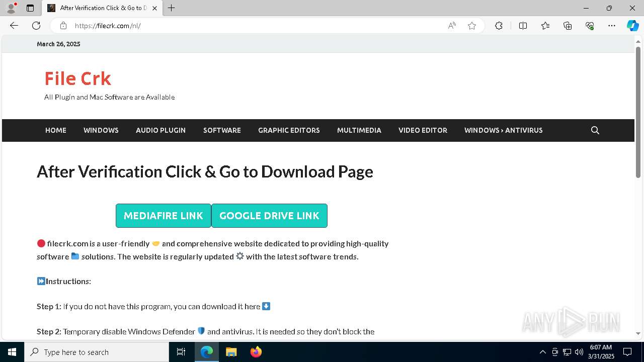Open the Favorites list
644x362 pixels.
(545, 26)
